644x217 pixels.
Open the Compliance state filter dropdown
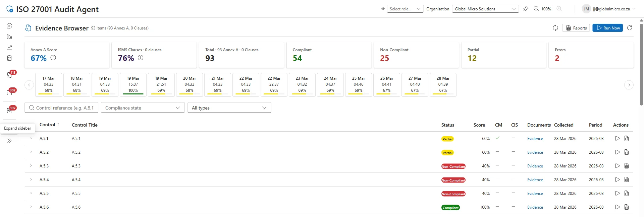coord(143,107)
